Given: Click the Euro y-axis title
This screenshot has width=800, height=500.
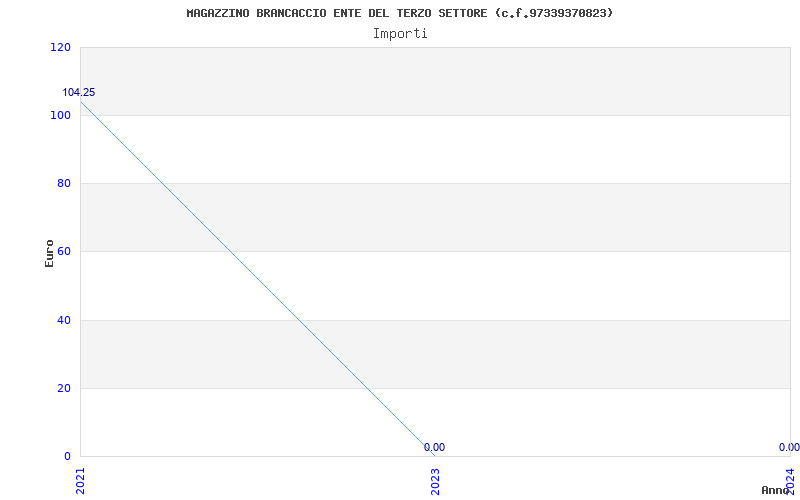Looking at the screenshot, I should 49,254.
